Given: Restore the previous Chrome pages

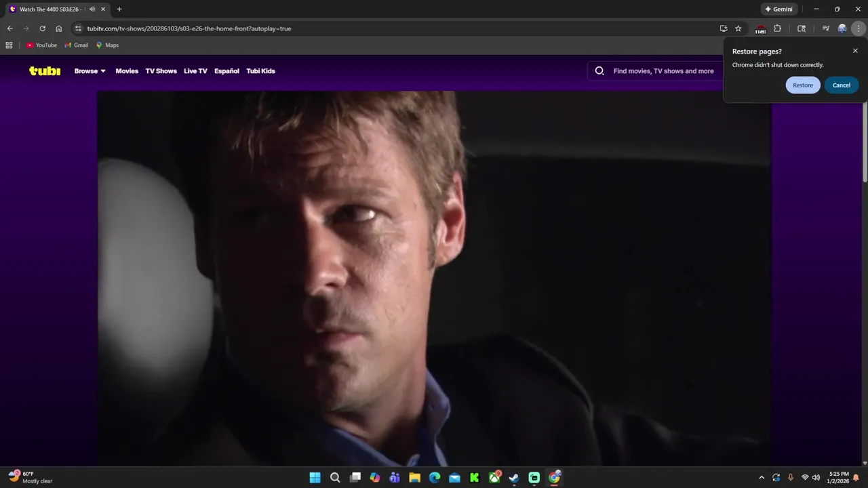Looking at the screenshot, I should pyautogui.click(x=803, y=85).
